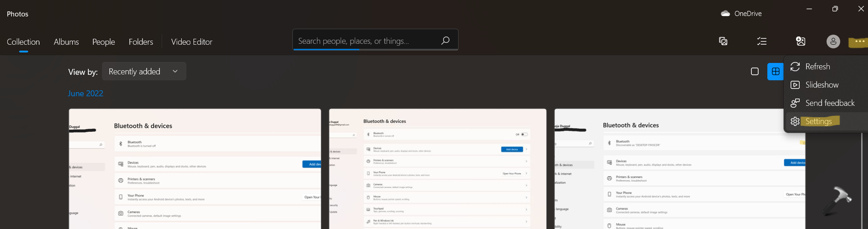Switch to the grid tile view

tap(776, 72)
